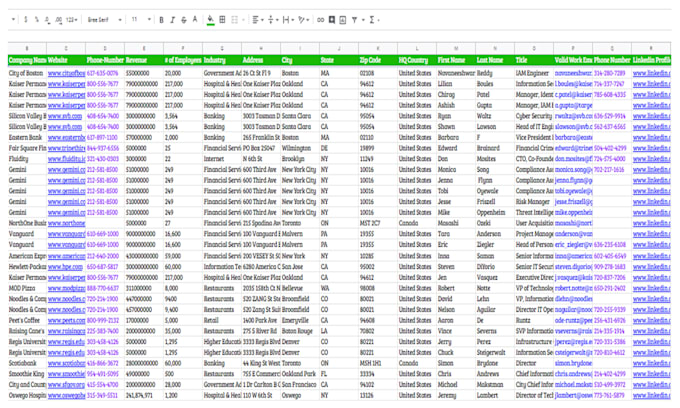The width and height of the screenshot is (680, 408).
Task: Click the Industry header cell
Action: [222, 60]
